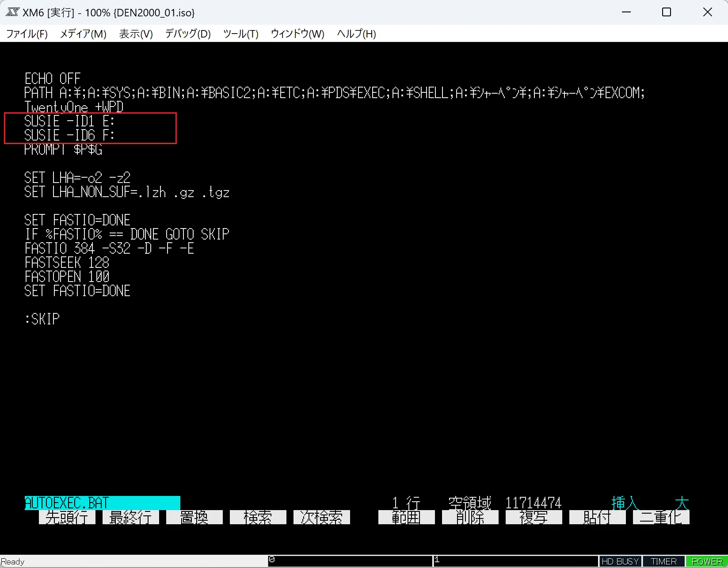Click the IF %FASTIO% == DONE line
Screen dimensions: 728x568
tap(127, 234)
